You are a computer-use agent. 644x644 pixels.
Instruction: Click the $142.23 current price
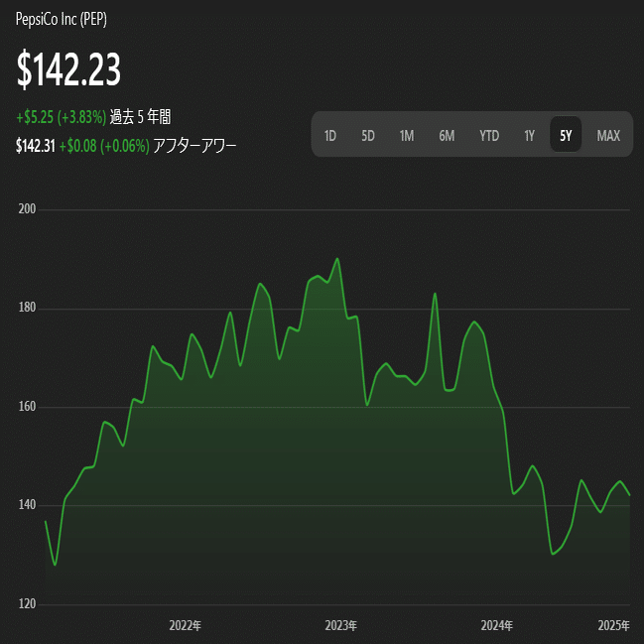pyautogui.click(x=68, y=68)
